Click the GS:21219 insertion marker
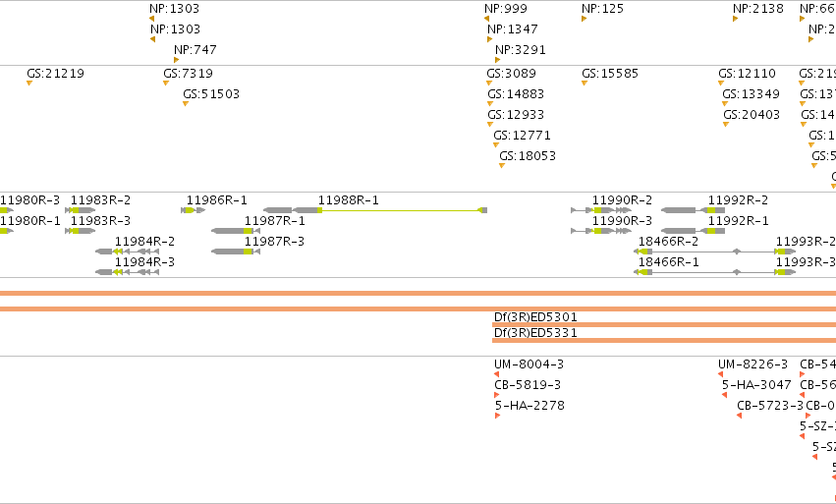 tap(29, 84)
